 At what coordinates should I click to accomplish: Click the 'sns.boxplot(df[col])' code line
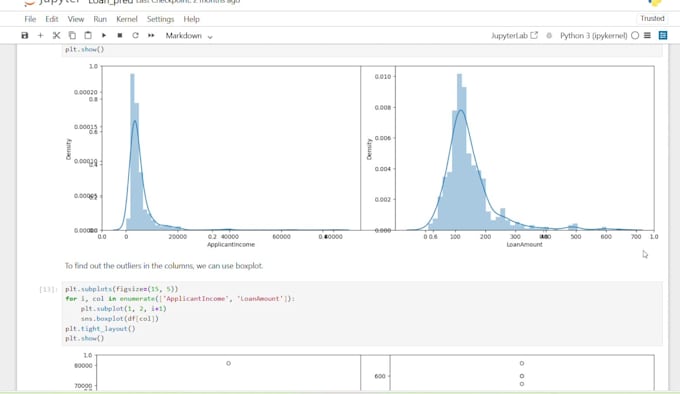point(120,319)
